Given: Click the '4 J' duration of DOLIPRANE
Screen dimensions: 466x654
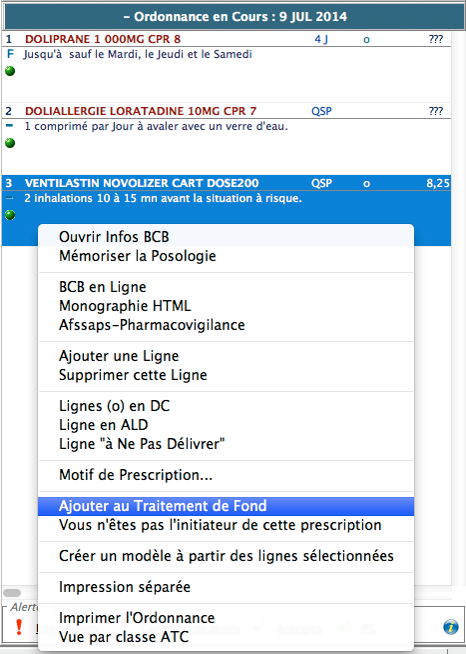Looking at the screenshot, I should pyautogui.click(x=321, y=39).
